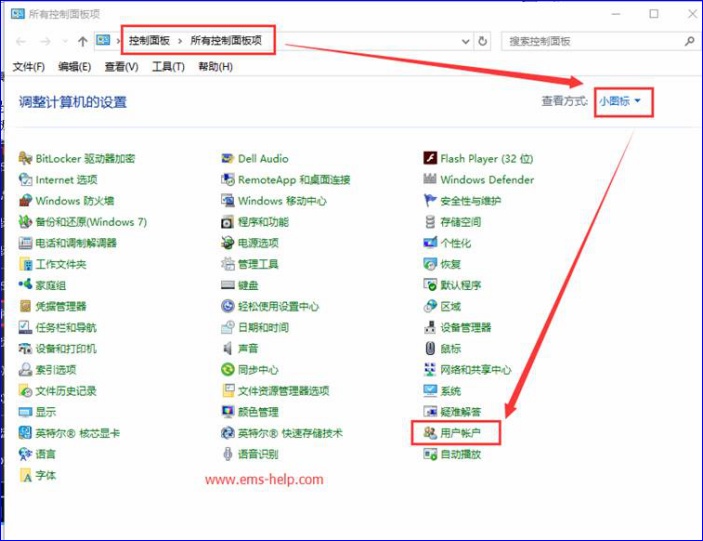Open the 查看(V) menu
Image resolution: width=703 pixels, height=541 pixels.
tap(122, 67)
